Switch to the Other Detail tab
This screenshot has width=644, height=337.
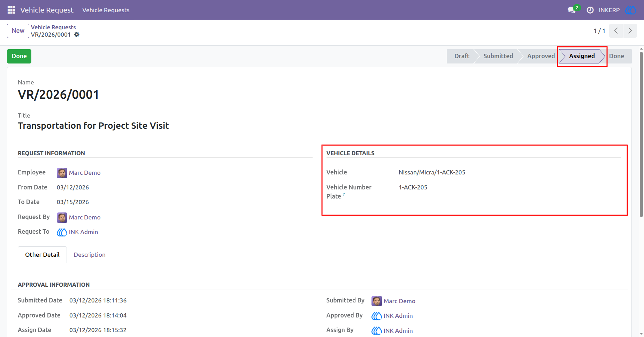pyautogui.click(x=42, y=255)
